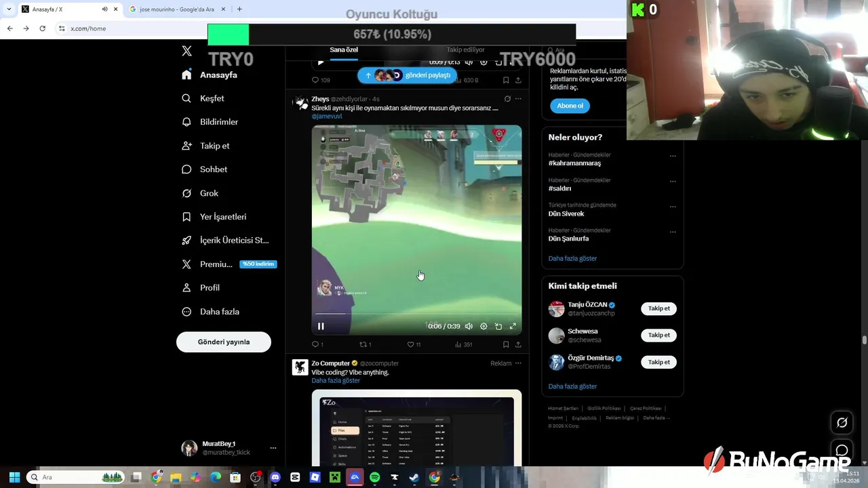Seek on the Zheys video progress bar

tap(416, 314)
